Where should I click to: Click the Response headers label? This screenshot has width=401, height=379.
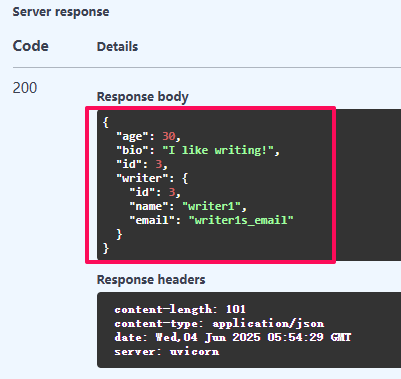(x=151, y=279)
